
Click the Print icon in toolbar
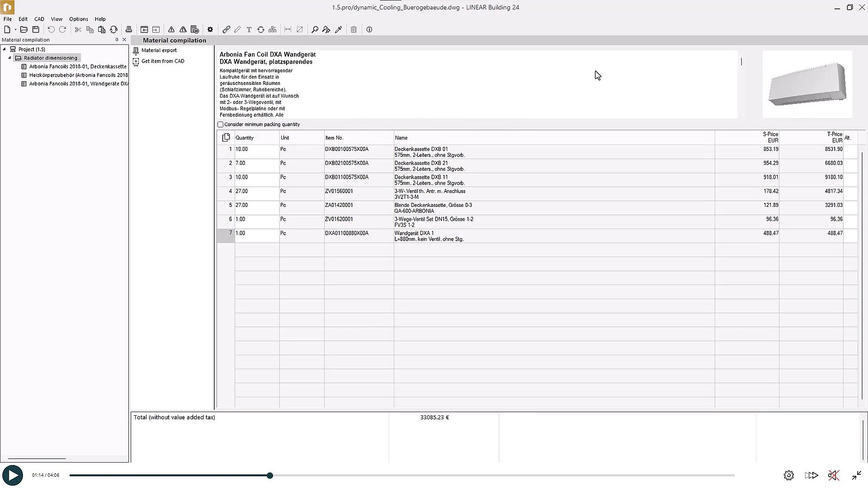tap(129, 30)
